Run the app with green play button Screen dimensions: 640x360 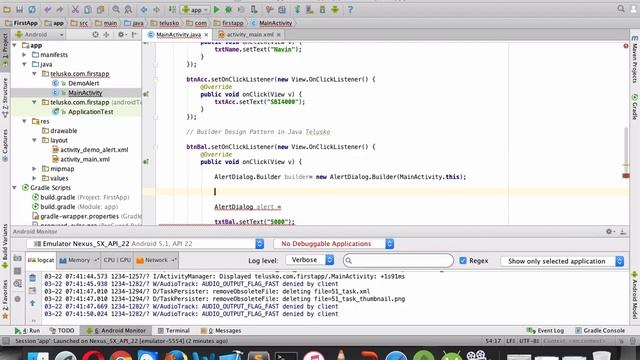[x=216, y=9]
